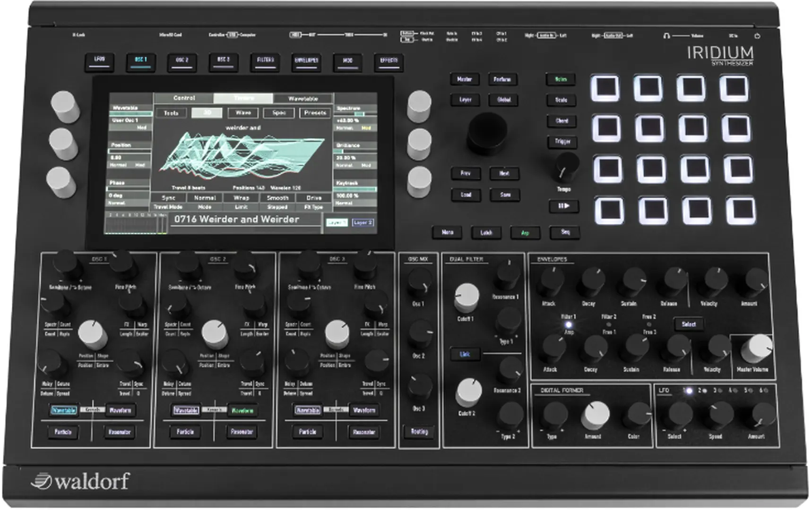The width and height of the screenshot is (812, 510).
Task: Enable the Arp function
Action: point(525,232)
